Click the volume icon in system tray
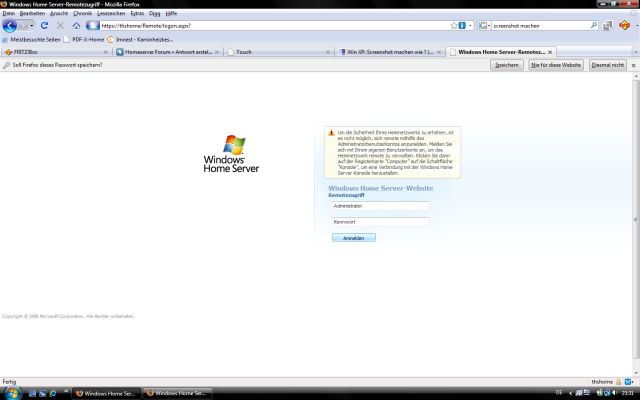 click(x=614, y=393)
